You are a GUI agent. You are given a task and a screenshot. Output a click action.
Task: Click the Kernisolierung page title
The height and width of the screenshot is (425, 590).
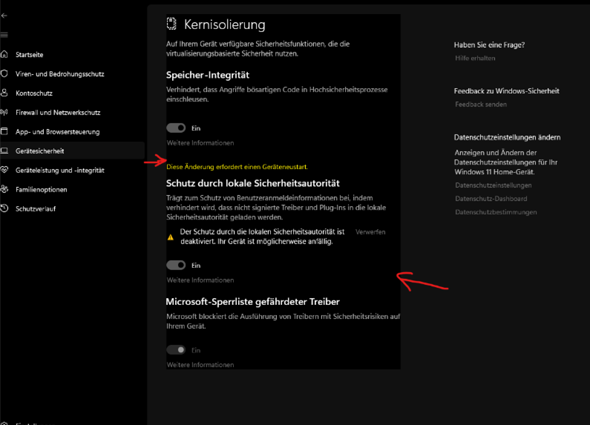coord(225,24)
